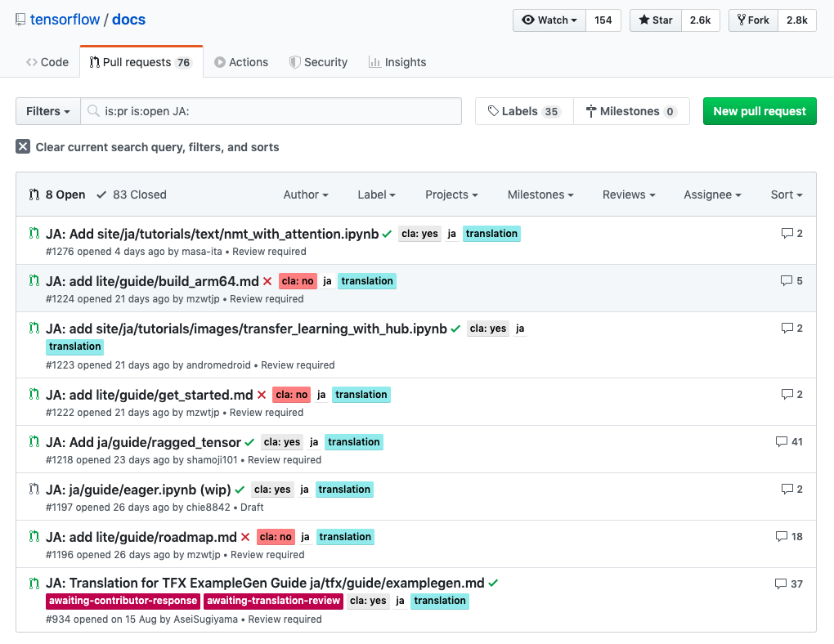
Task: Click author masa-ita on PR #1276
Action: (202, 252)
